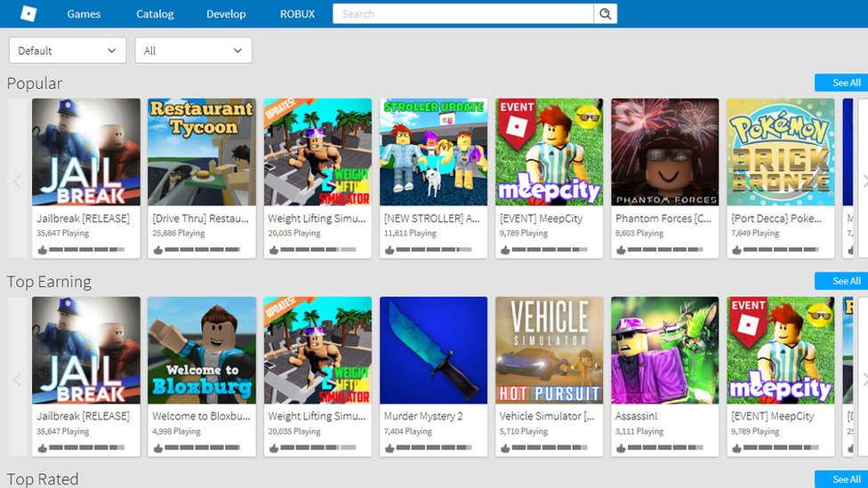Open the Welcome to Bloxburg thumbnail
This screenshot has height=488, width=868.
click(202, 350)
